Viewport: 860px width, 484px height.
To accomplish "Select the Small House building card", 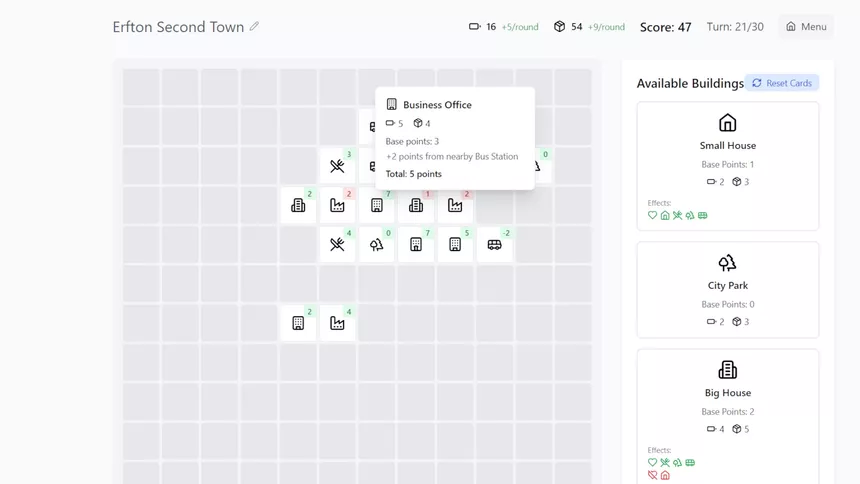I will tap(727, 166).
